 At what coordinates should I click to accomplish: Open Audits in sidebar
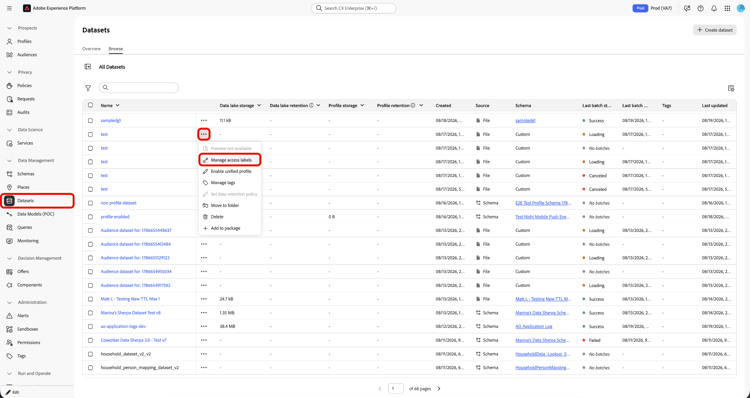tap(23, 112)
